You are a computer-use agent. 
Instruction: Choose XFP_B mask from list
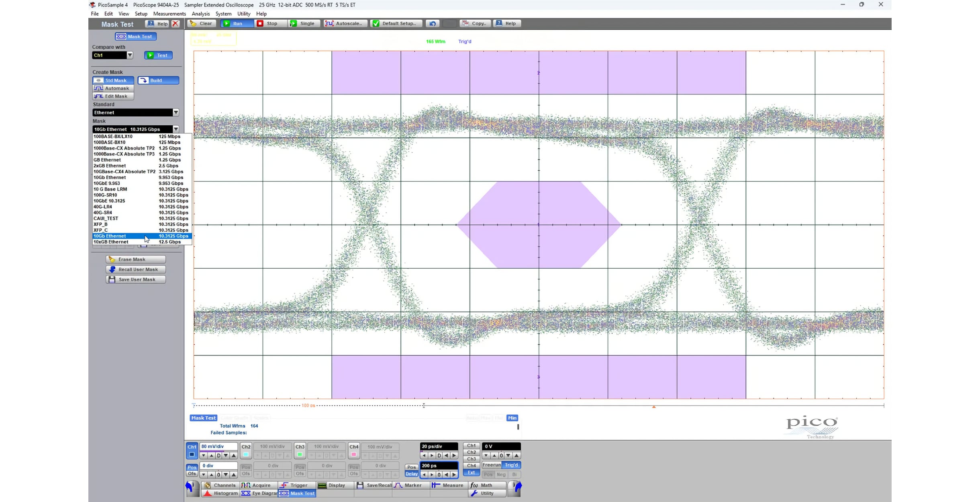click(142, 224)
